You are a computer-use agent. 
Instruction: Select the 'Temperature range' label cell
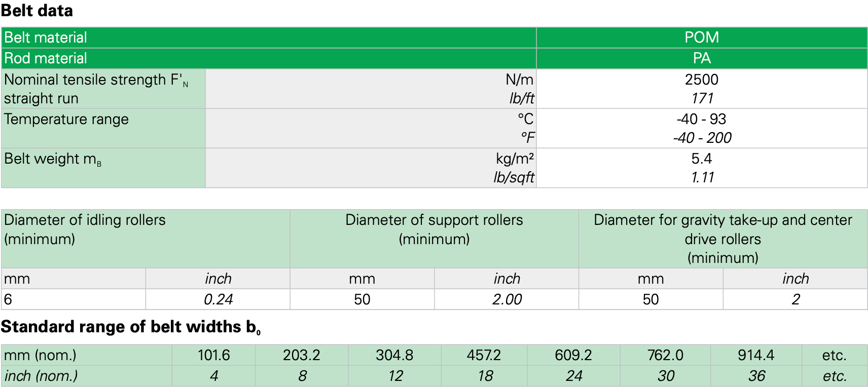66,120
